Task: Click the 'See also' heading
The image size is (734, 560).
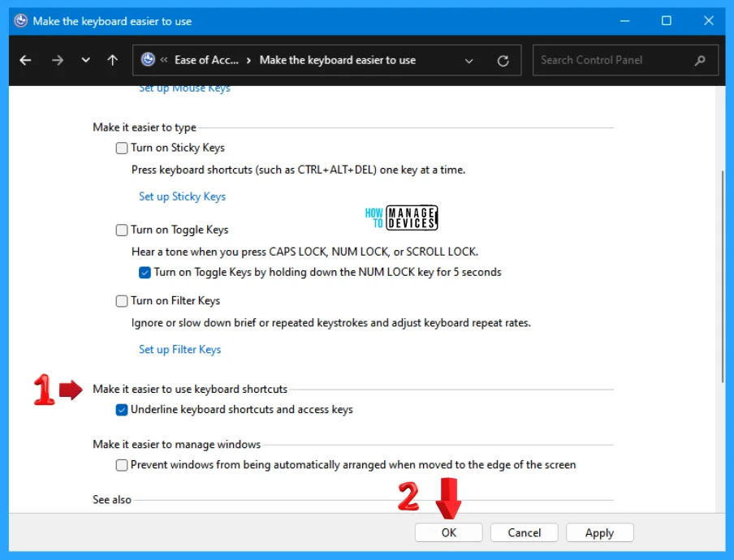Action: 112,500
